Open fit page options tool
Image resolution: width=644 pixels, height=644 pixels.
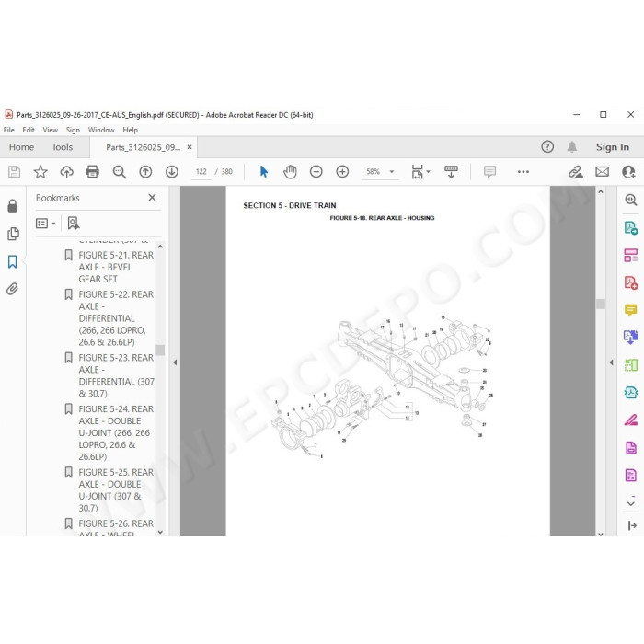point(420,172)
